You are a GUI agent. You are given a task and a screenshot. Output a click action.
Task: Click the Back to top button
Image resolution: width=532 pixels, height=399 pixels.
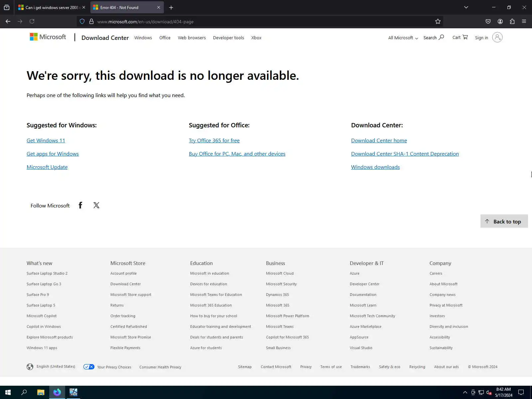(504, 221)
